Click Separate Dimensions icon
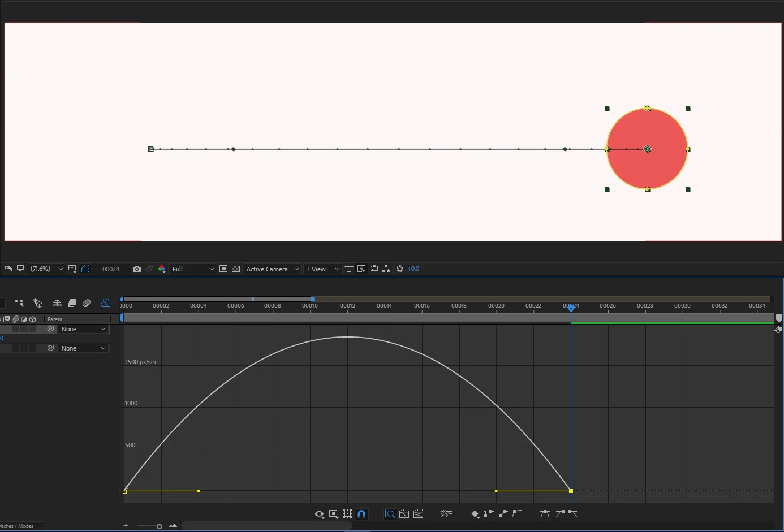This screenshot has width=784, height=532. pyautogui.click(x=446, y=514)
